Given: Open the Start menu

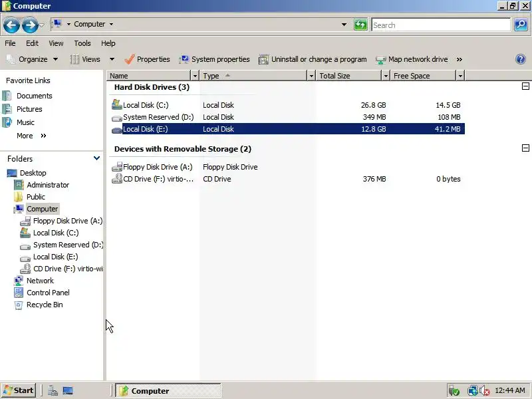Looking at the screenshot, I should pos(19,390).
